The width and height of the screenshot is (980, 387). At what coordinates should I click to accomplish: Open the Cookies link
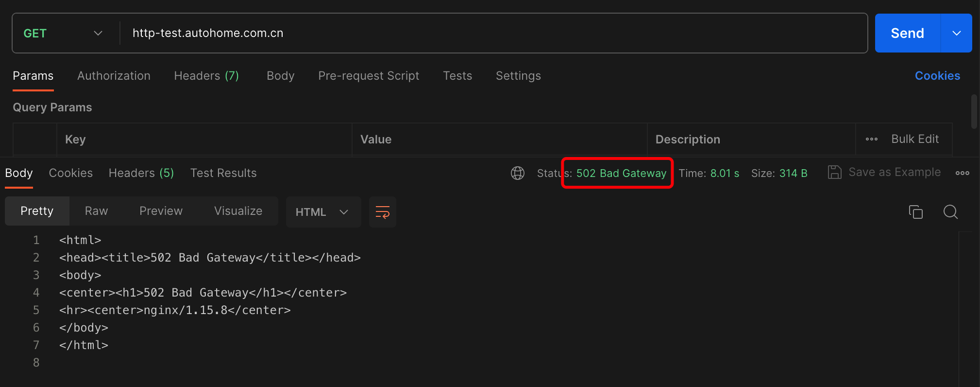coord(937,76)
